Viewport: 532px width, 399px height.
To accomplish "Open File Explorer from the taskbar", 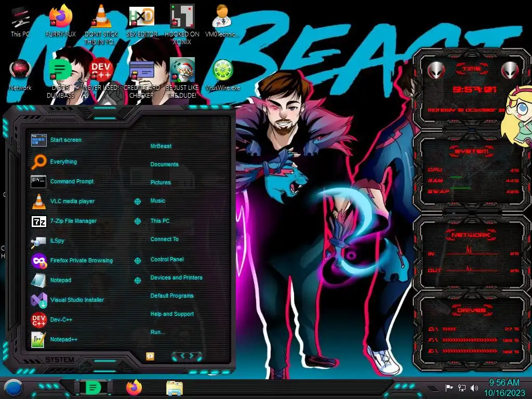I will click(175, 388).
